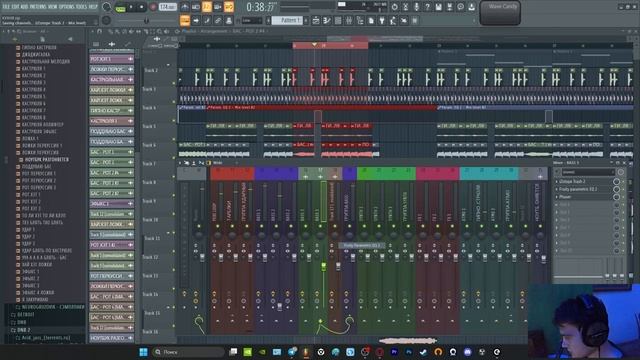Toggle loop recording
Viewport: 640px width, 360px height.
(229, 7)
